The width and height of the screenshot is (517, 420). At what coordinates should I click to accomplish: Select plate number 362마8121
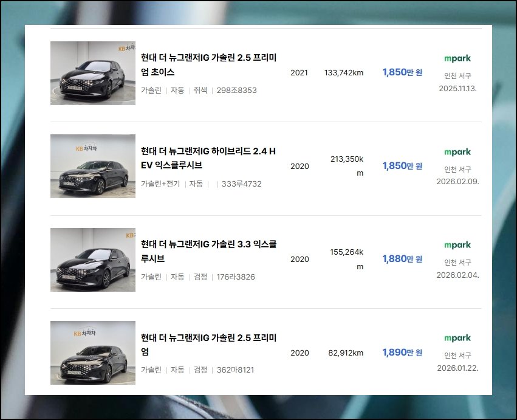click(236, 370)
